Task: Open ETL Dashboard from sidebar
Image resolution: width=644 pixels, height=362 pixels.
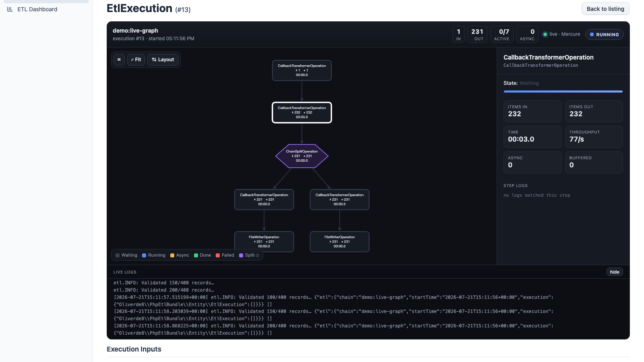Action: (x=37, y=9)
